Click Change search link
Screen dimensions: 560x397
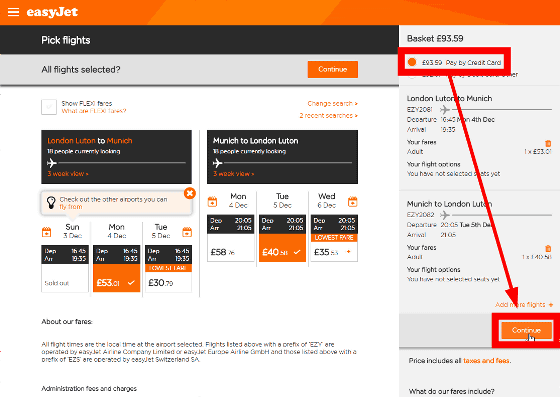[332, 104]
